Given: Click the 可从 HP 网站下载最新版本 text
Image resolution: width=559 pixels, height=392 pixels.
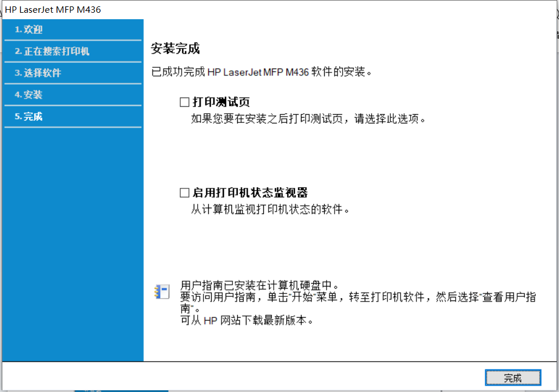Looking at the screenshot, I should coord(247,321).
